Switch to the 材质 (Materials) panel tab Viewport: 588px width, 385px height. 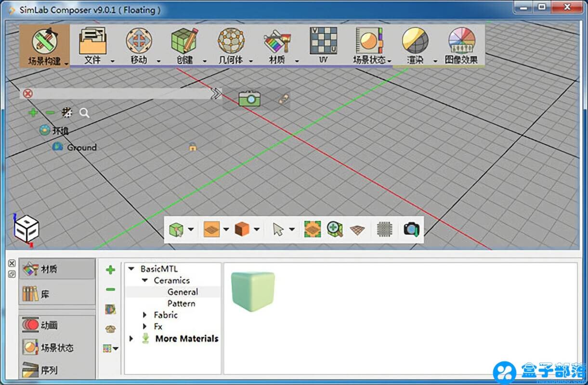pos(57,269)
